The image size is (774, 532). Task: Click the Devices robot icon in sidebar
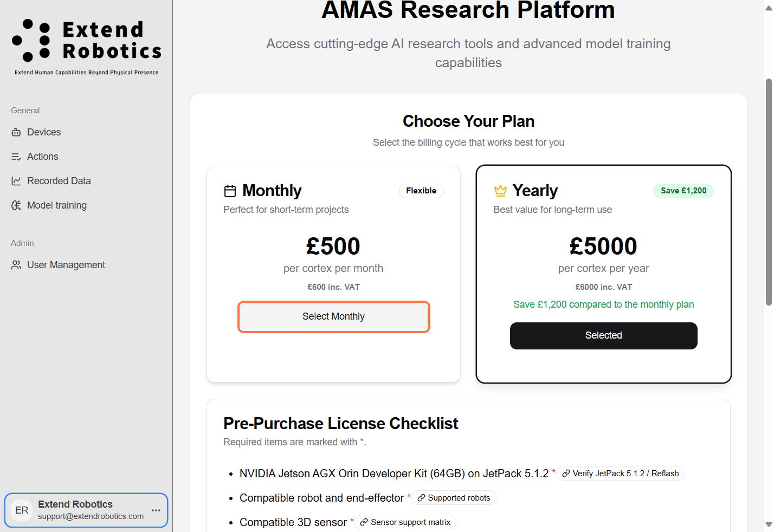[x=16, y=132]
